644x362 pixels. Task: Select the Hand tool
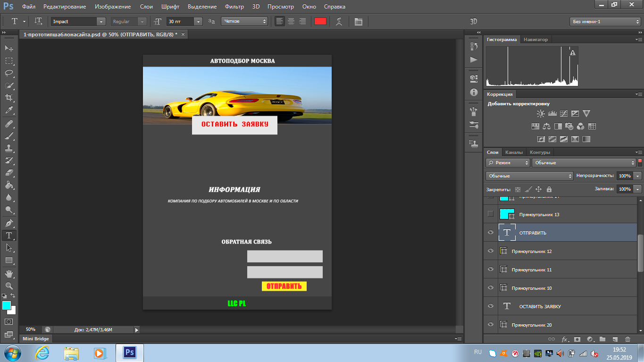(8, 273)
